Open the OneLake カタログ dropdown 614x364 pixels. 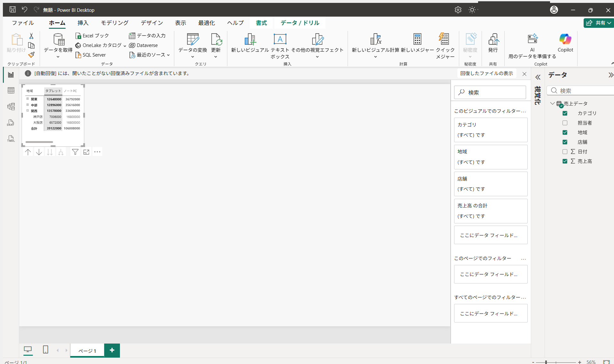(x=125, y=46)
